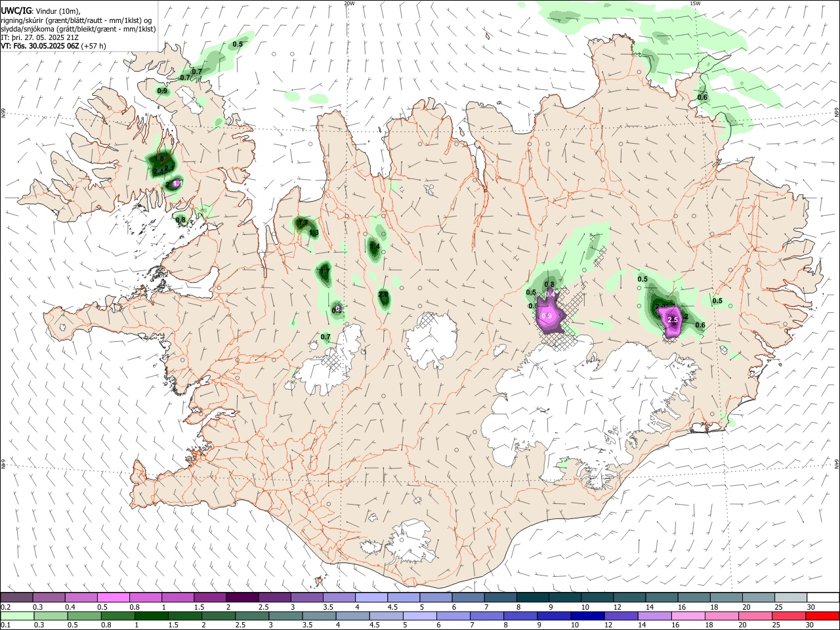The image size is (840, 630).
Task: Select upper legend swatch between 3 and 3.5
Action: point(306,597)
